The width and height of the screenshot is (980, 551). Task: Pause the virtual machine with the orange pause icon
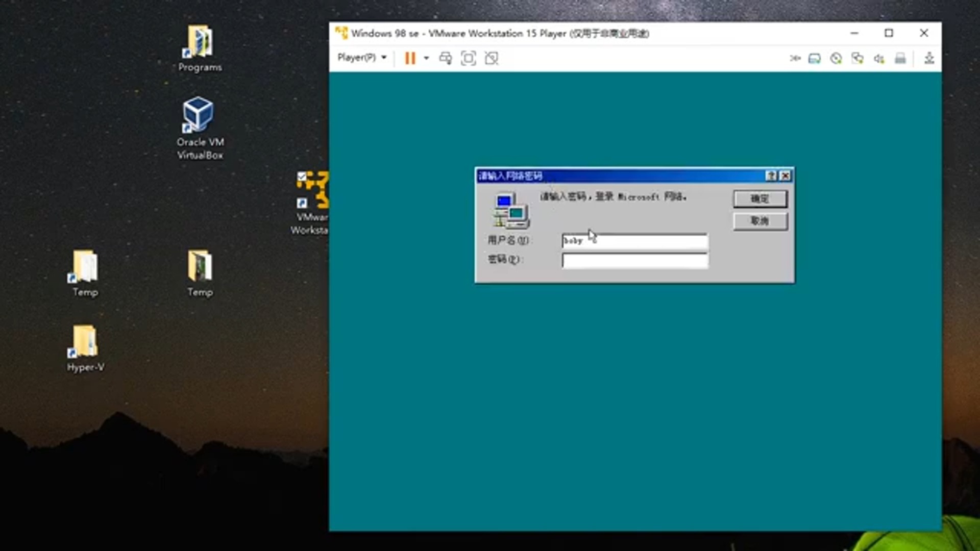pyautogui.click(x=410, y=58)
